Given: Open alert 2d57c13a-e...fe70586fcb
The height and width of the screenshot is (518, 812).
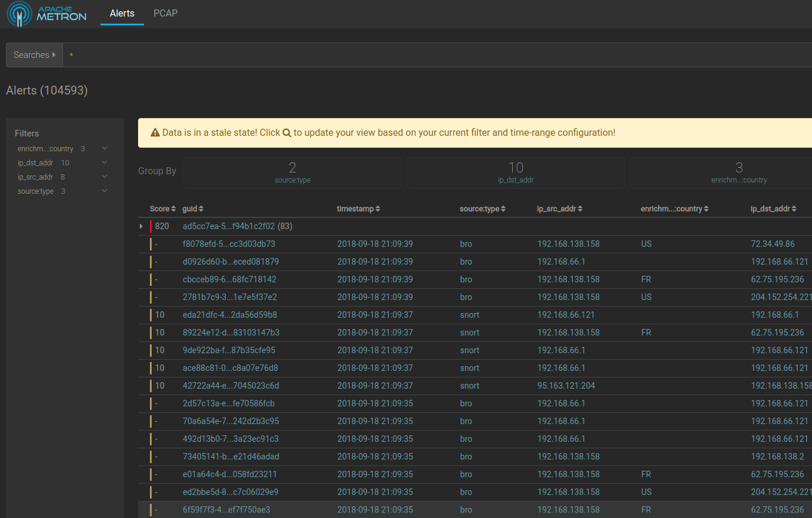Looking at the screenshot, I should pos(229,403).
